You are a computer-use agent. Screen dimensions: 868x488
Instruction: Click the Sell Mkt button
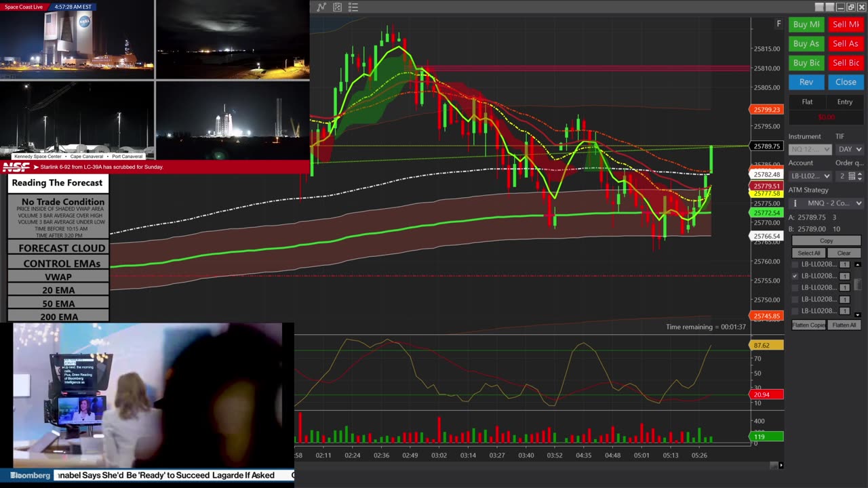[x=846, y=24]
